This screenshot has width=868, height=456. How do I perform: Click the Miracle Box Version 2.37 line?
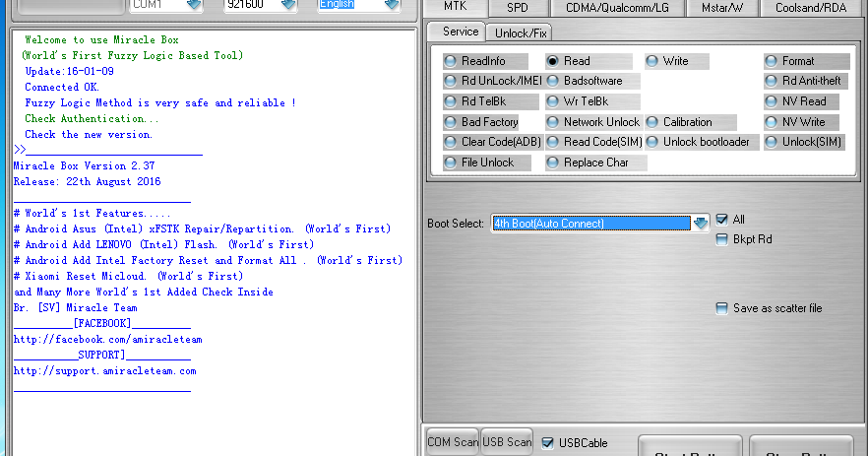pyautogui.click(x=85, y=165)
